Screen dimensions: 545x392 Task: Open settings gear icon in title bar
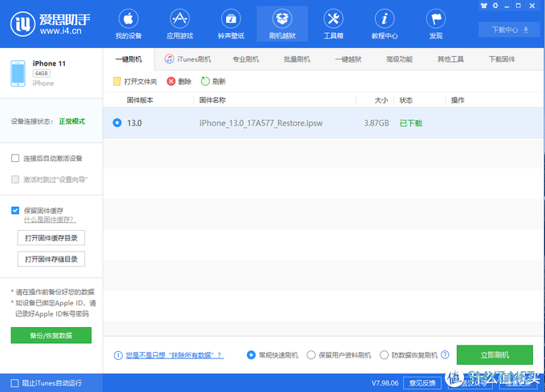click(495, 6)
